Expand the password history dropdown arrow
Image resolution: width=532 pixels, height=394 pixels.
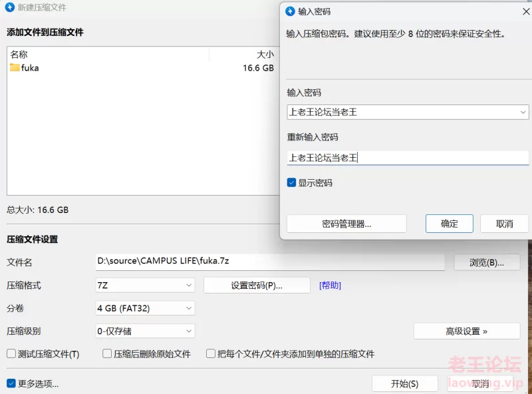[x=523, y=112]
